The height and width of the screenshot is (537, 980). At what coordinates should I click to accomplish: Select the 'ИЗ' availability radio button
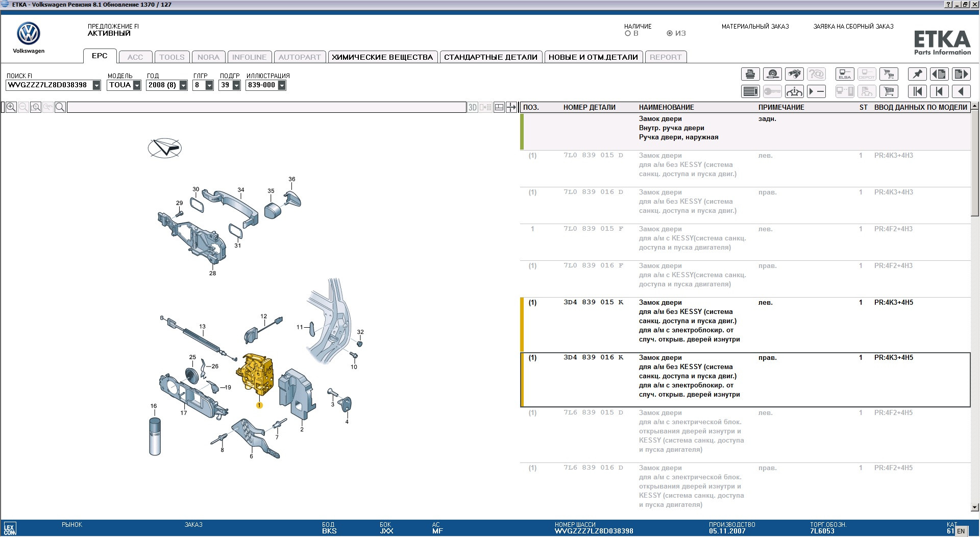[670, 34]
